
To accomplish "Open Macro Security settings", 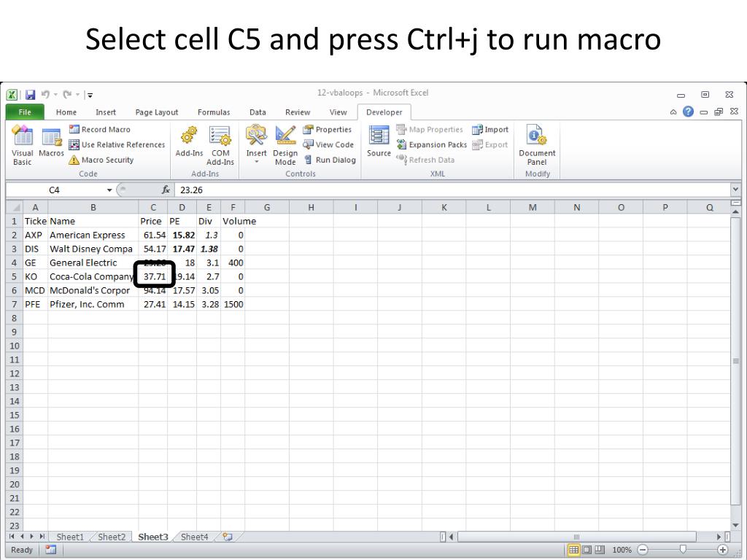I will click(101, 160).
